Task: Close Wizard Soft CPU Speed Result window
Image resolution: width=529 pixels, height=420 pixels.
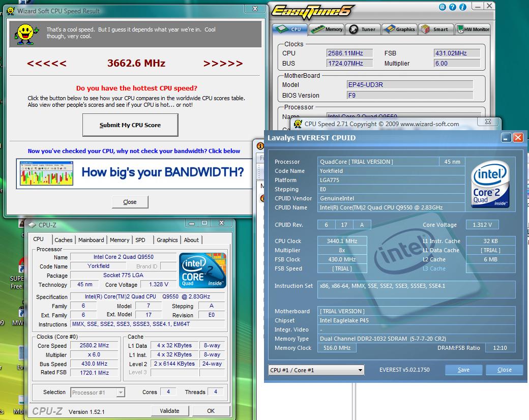Action: tap(255, 9)
